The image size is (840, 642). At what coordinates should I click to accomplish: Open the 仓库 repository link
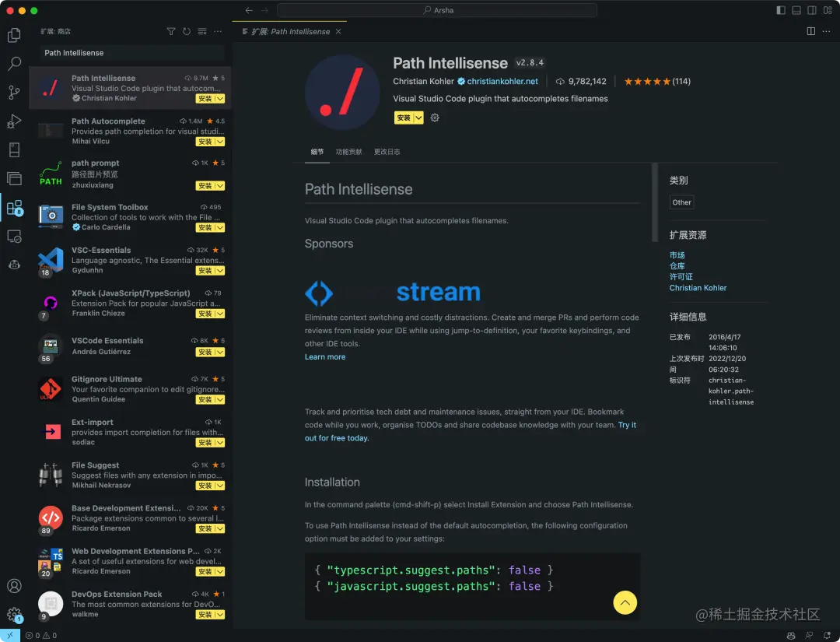click(x=677, y=266)
